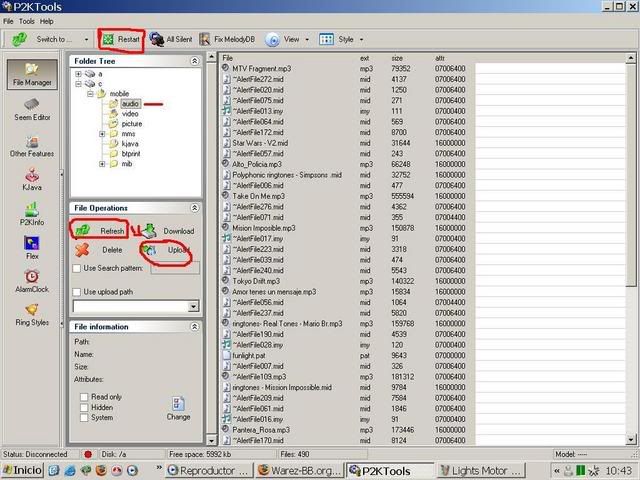
Task: Open the File menu
Action: point(8,21)
